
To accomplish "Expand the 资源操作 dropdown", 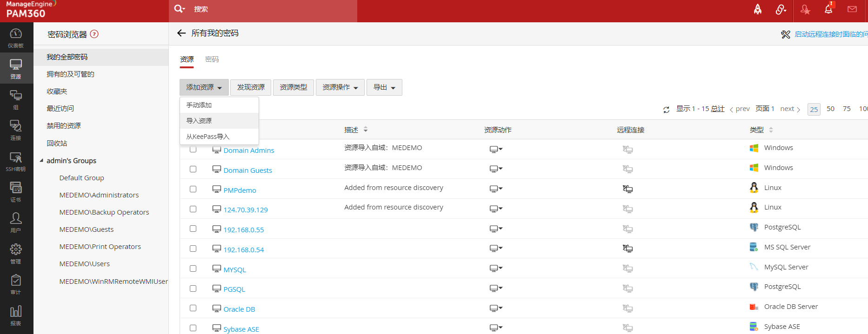I will (340, 87).
